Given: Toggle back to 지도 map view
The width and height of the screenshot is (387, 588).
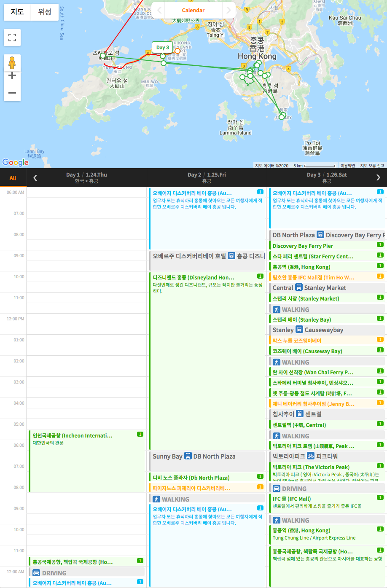Looking at the screenshot, I should click(x=17, y=12).
